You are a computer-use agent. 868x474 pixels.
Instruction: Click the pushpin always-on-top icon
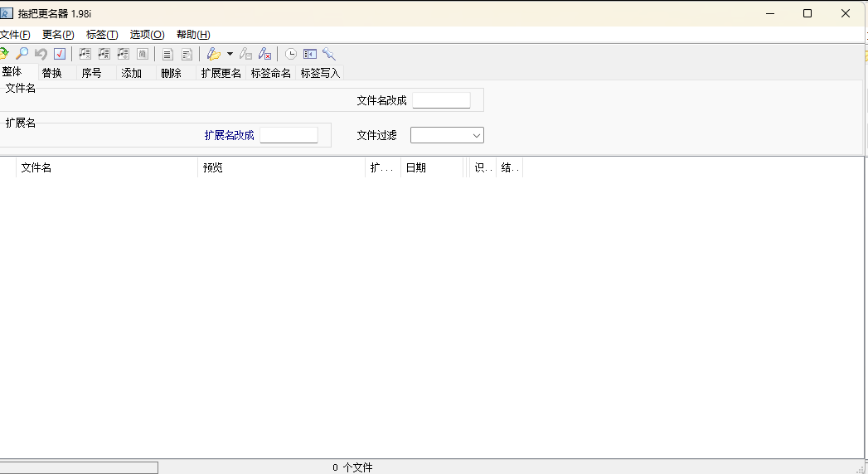(x=329, y=54)
